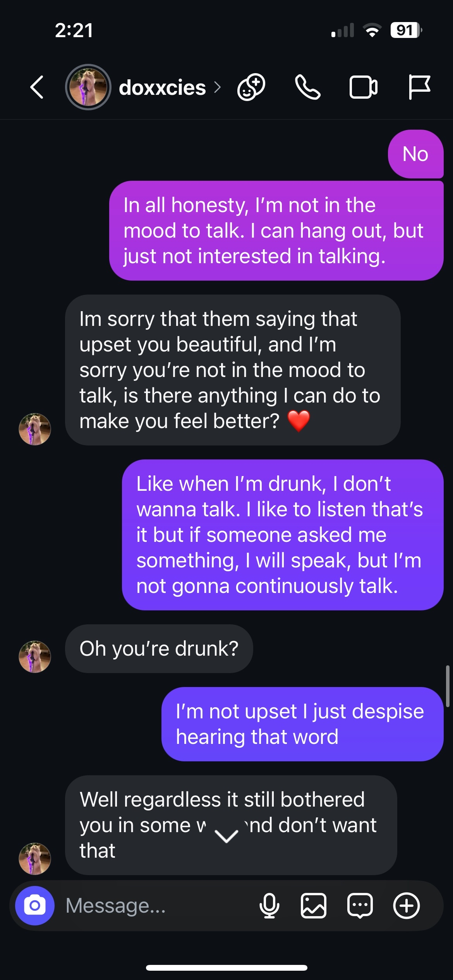Image resolution: width=453 pixels, height=980 pixels.
Task: Start an audio call
Action: pos(308,87)
